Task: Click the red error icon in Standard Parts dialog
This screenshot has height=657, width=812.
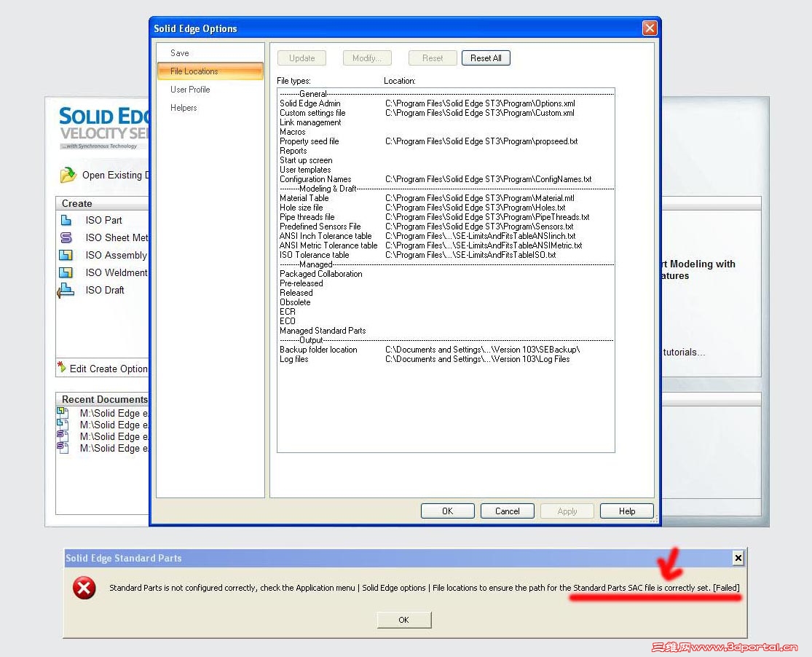Action: [84, 588]
